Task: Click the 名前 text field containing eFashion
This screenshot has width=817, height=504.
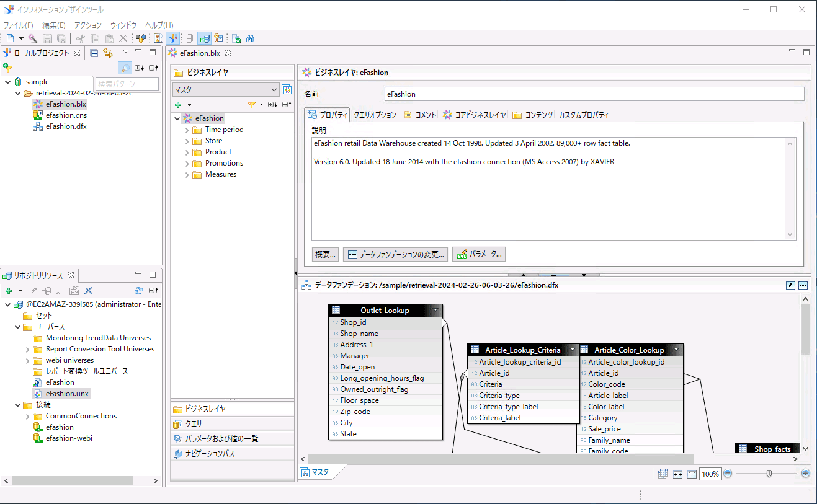Action: [594, 94]
